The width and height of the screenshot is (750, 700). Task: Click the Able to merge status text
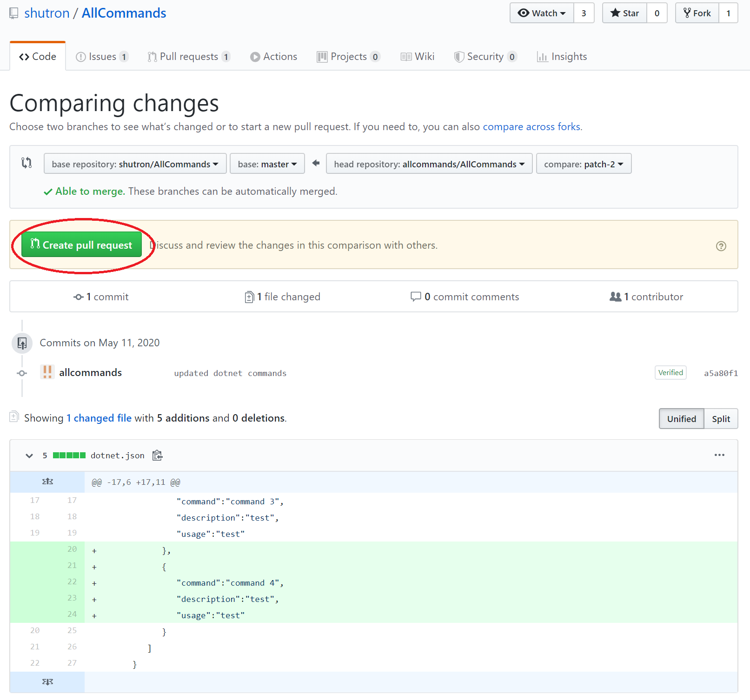tap(90, 192)
